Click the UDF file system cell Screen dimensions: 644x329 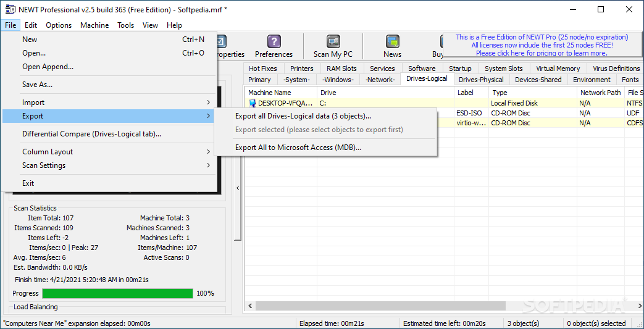click(x=634, y=113)
